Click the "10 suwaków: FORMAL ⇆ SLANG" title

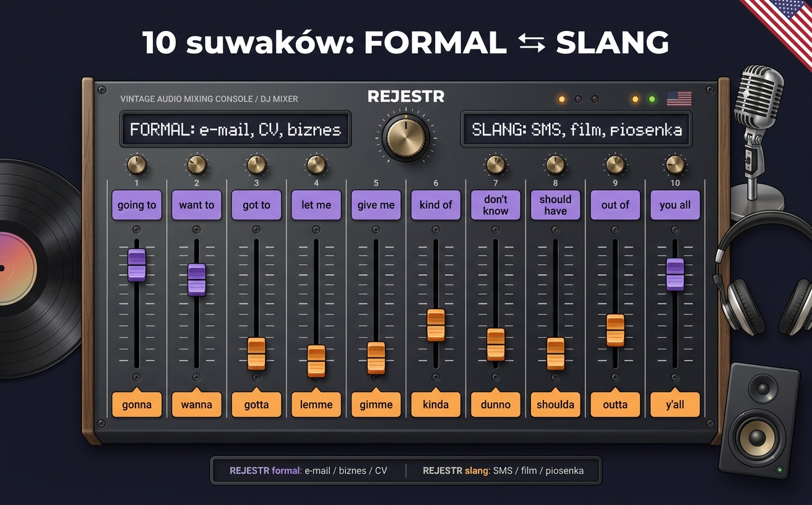coord(405,43)
